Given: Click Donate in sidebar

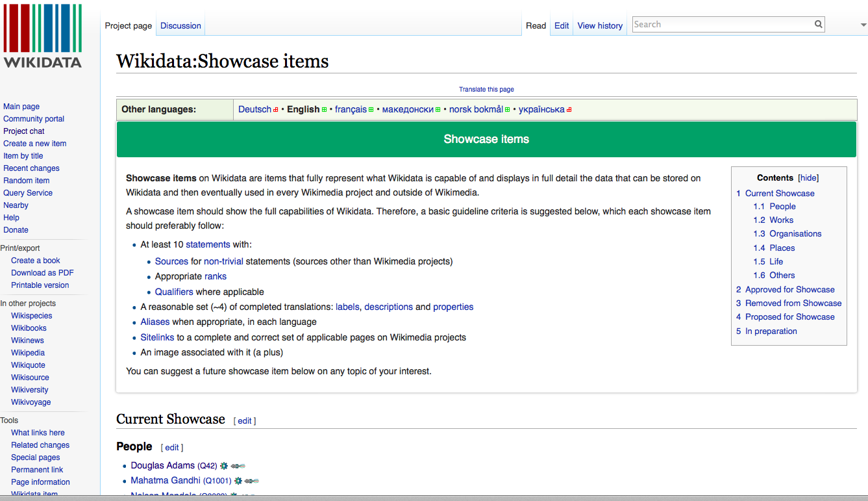Looking at the screenshot, I should [x=16, y=230].
